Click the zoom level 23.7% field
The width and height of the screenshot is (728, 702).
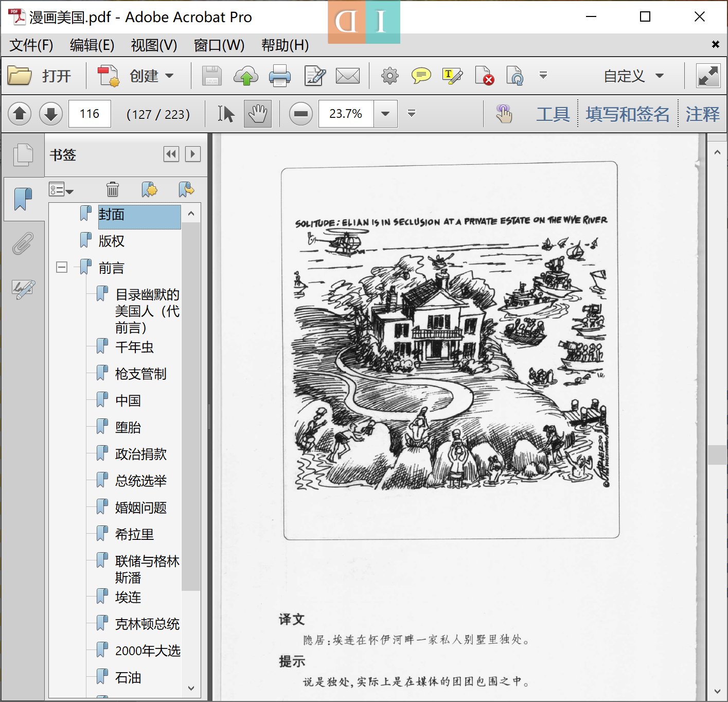click(x=346, y=114)
